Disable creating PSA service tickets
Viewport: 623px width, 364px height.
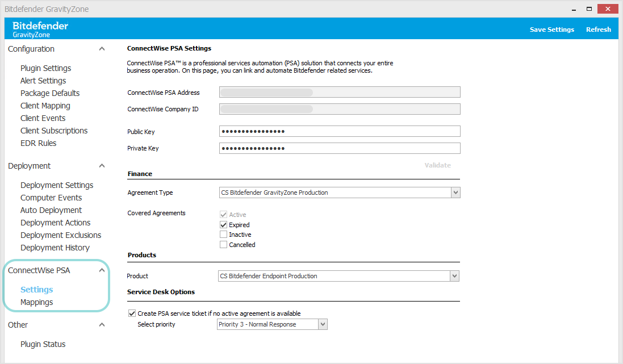pos(132,313)
